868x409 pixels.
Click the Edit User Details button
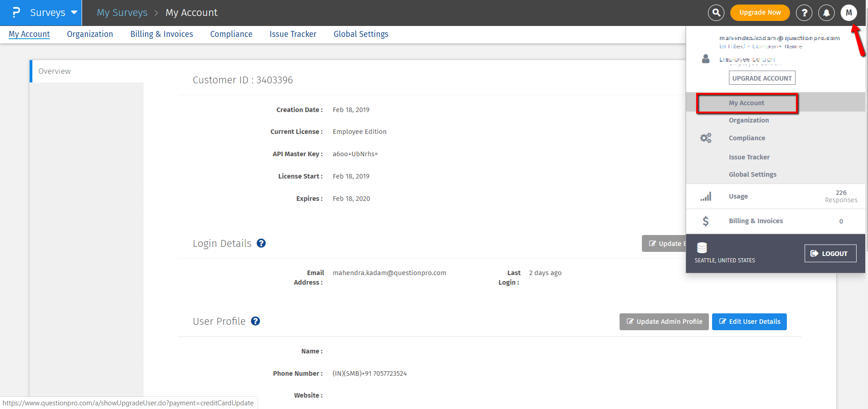point(749,322)
